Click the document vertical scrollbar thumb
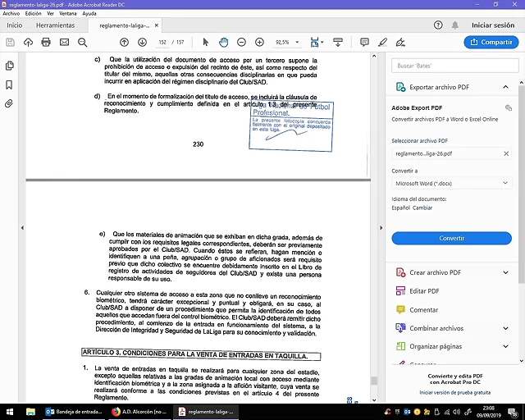Image resolution: width=525 pixels, height=420 pixels. pos(374,381)
